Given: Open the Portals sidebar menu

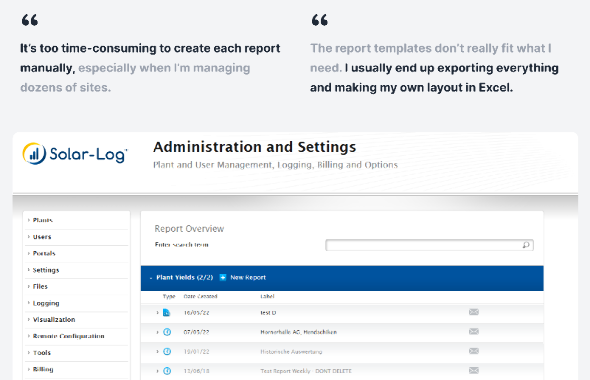Looking at the screenshot, I should pyautogui.click(x=77, y=254).
